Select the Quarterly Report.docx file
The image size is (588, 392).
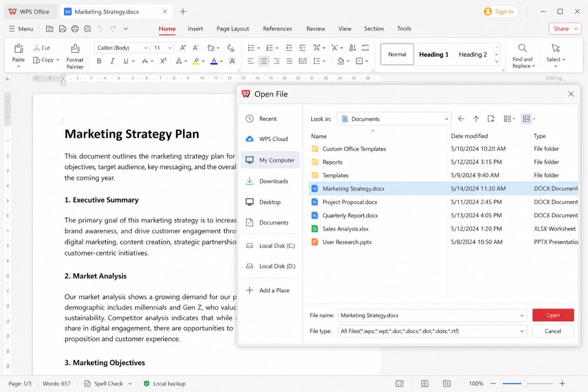(444, 215)
